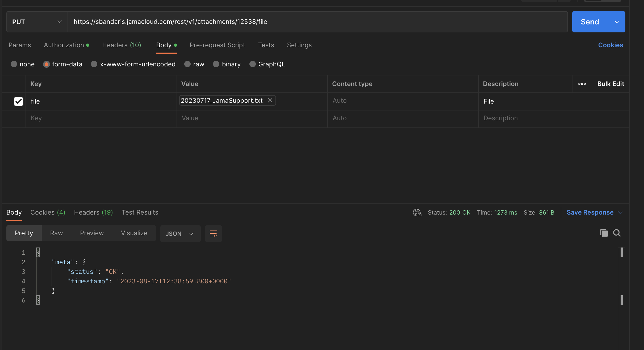Open the Test Results tab

click(x=140, y=212)
